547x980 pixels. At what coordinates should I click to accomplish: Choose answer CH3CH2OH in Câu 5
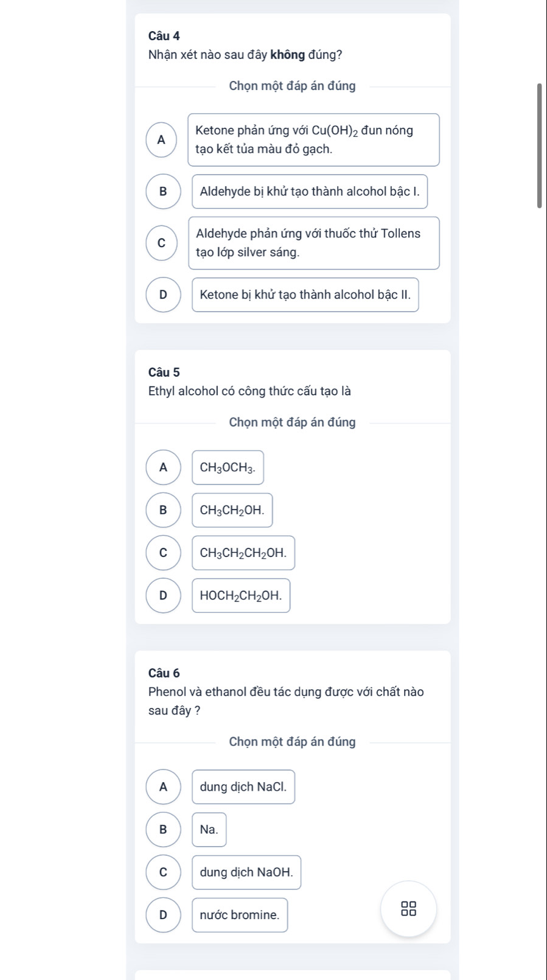pyautogui.click(x=232, y=510)
